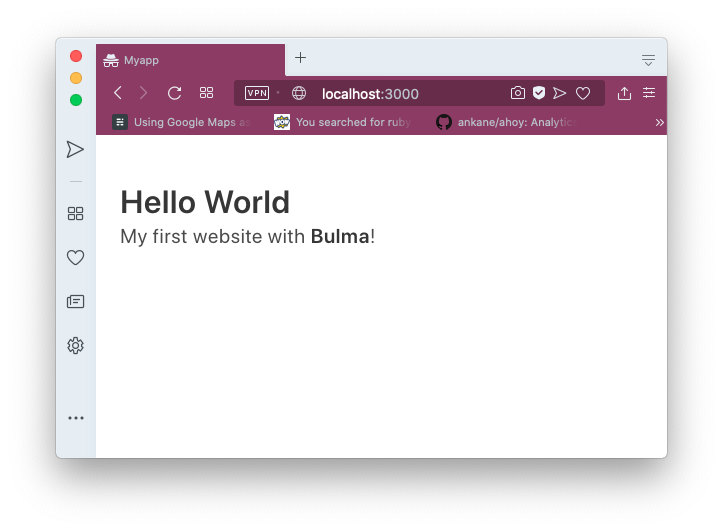
Task: Open the ad blocker shield icon
Action: point(538,93)
